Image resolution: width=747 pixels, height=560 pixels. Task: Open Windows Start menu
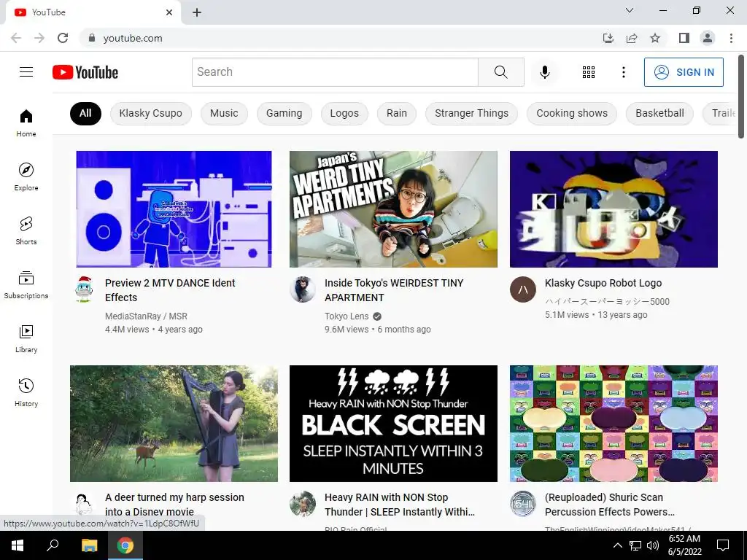click(18, 545)
